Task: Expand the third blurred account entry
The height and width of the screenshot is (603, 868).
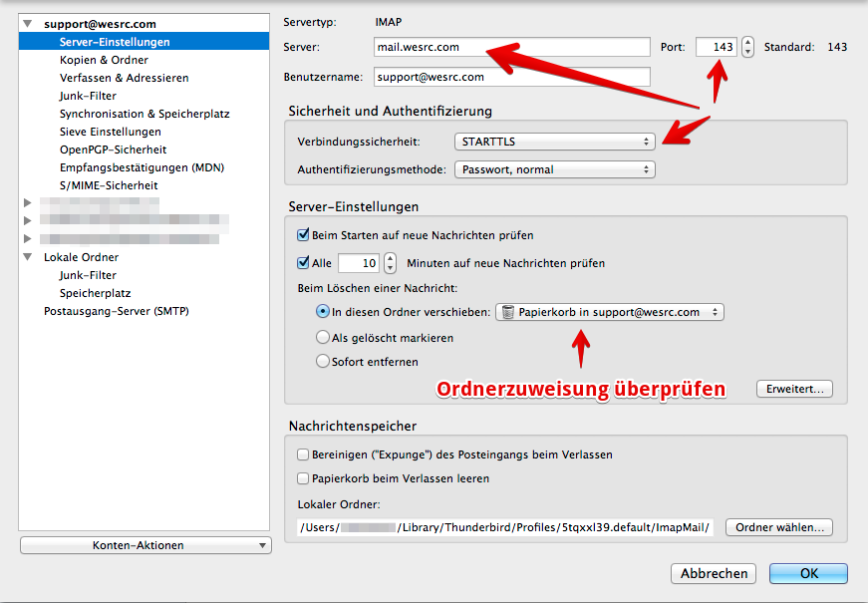Action: pyautogui.click(x=27, y=238)
